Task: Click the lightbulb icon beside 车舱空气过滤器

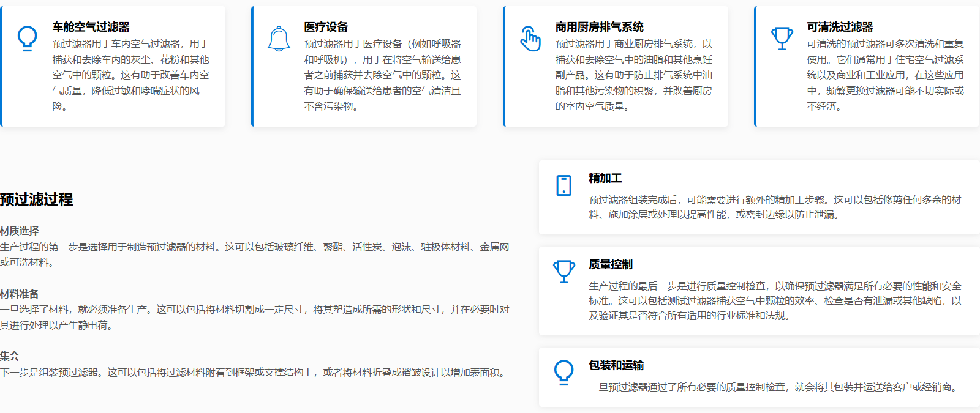Action: (x=27, y=38)
